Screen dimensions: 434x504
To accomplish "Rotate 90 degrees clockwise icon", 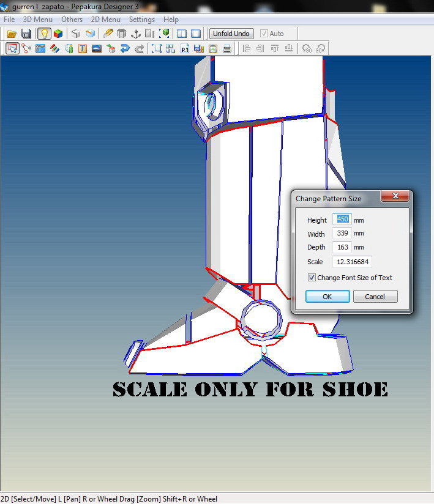I will (x=320, y=48).
